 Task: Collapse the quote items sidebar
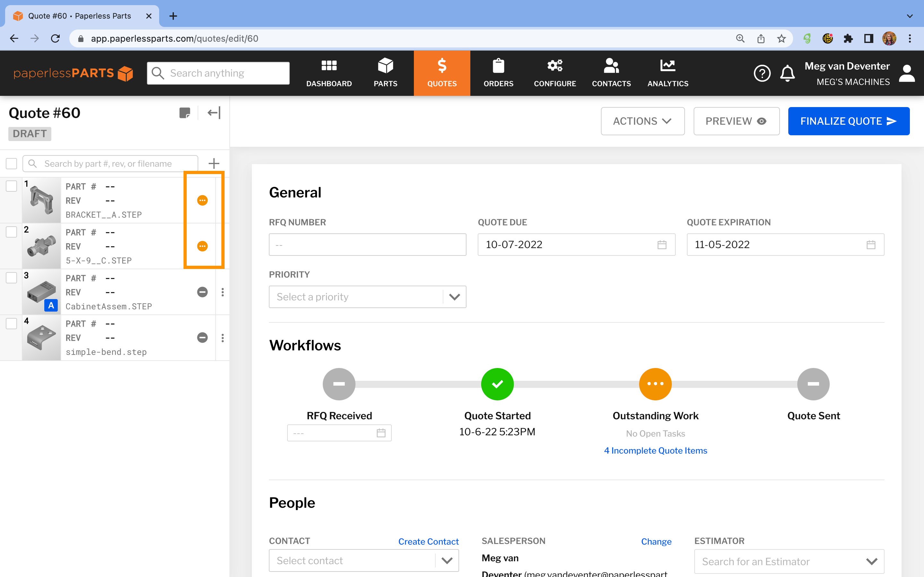coord(214,113)
